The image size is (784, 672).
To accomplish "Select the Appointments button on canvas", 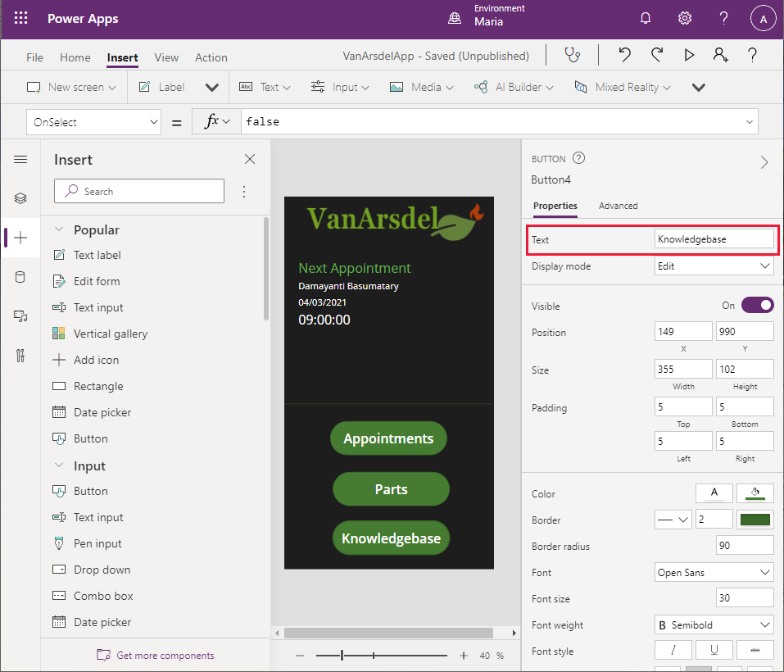I will point(388,438).
